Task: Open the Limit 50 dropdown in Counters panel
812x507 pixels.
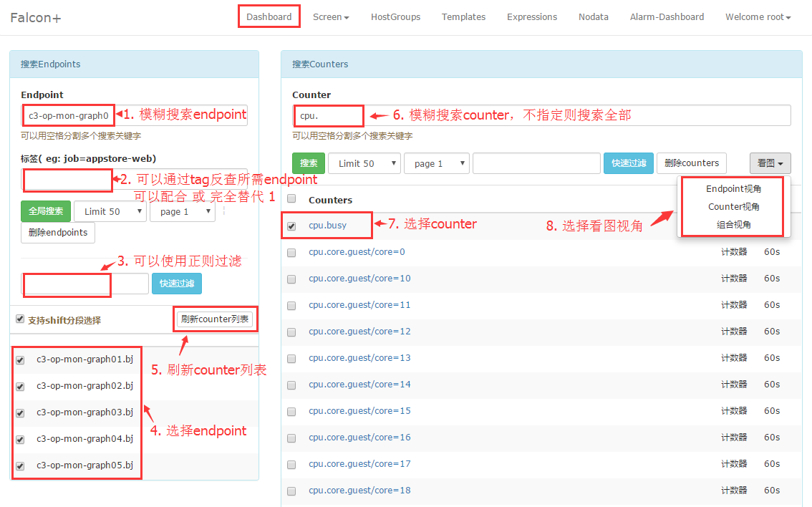Action: tap(364, 163)
